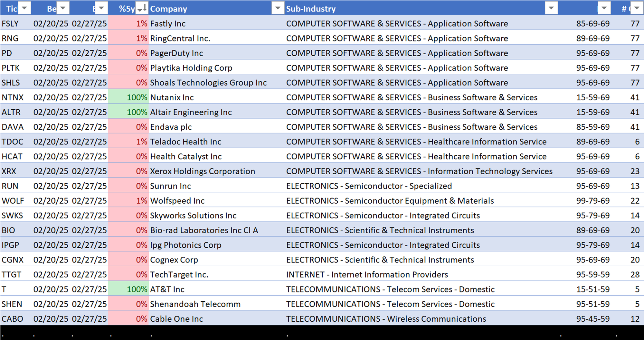Screen dimensions: 644x340
Task: Open the filter dropdown for the 85-69-69 codes column
Action: tap(604, 8)
